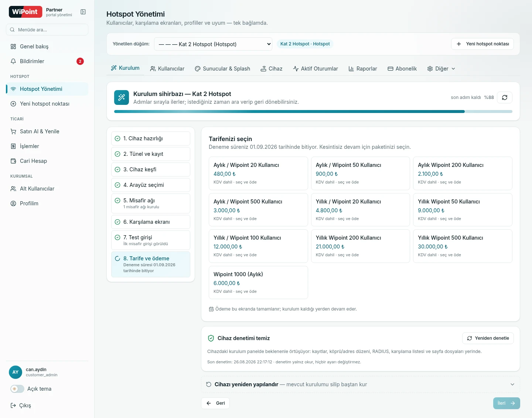Toggle the Açık tema switch
Screen dimensions: 532x418
coord(17,389)
